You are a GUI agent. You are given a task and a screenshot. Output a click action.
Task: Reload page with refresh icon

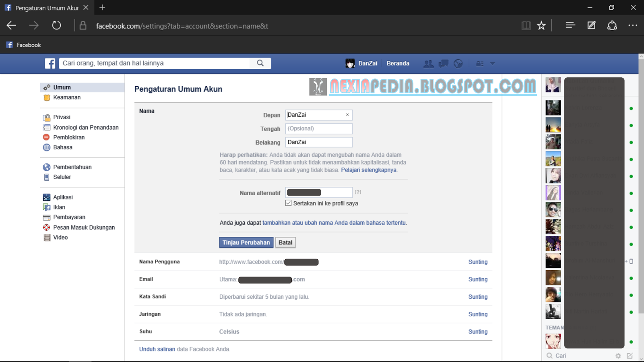pos(56,26)
